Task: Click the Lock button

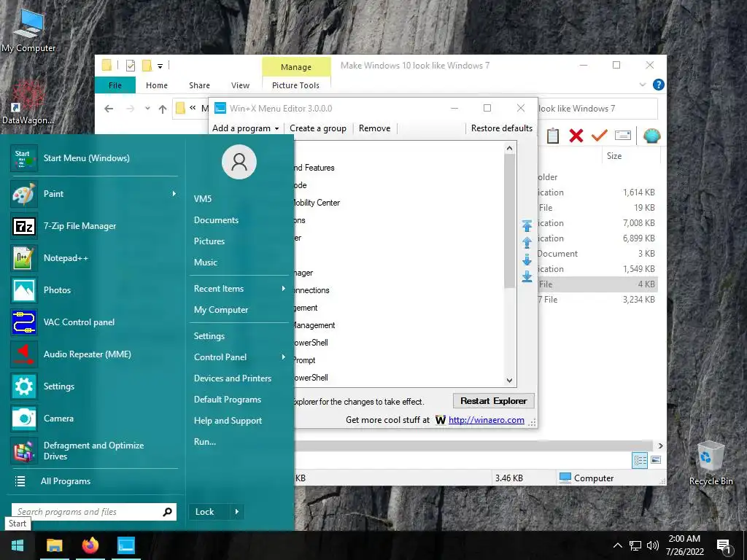Action: [x=204, y=512]
